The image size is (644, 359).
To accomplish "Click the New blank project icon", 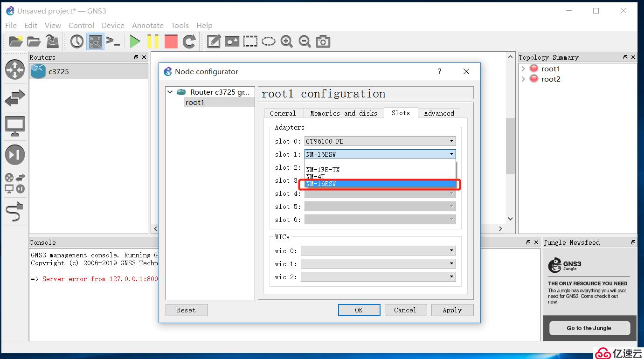I will tap(15, 41).
